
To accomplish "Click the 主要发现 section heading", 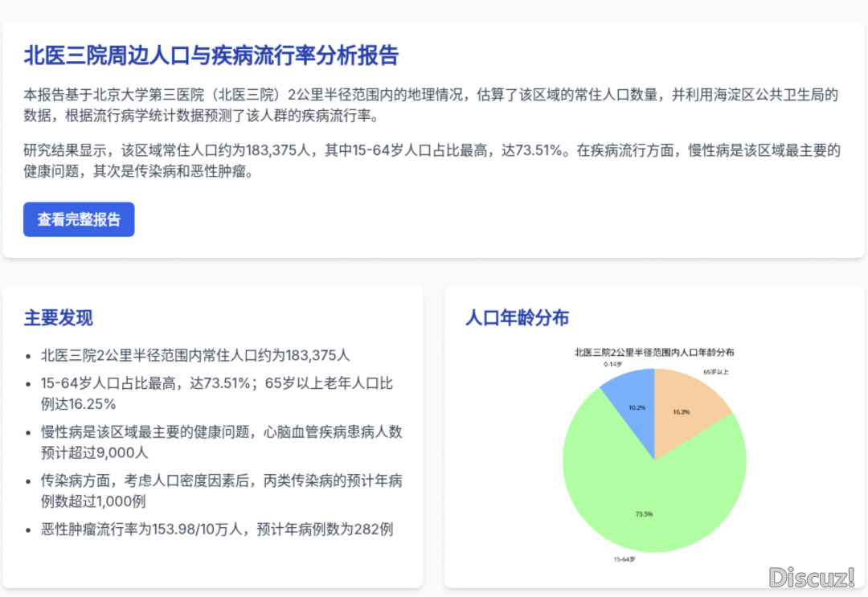I will pos(58,317).
